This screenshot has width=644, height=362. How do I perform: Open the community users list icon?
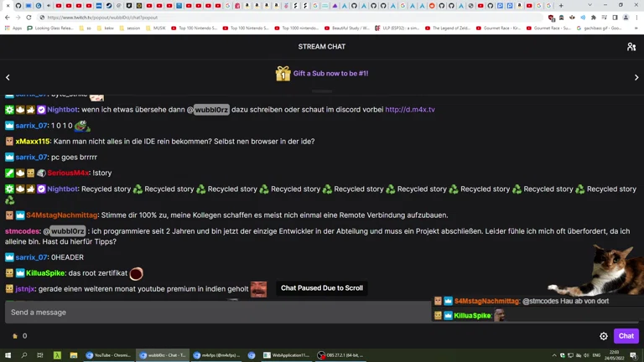click(631, 47)
